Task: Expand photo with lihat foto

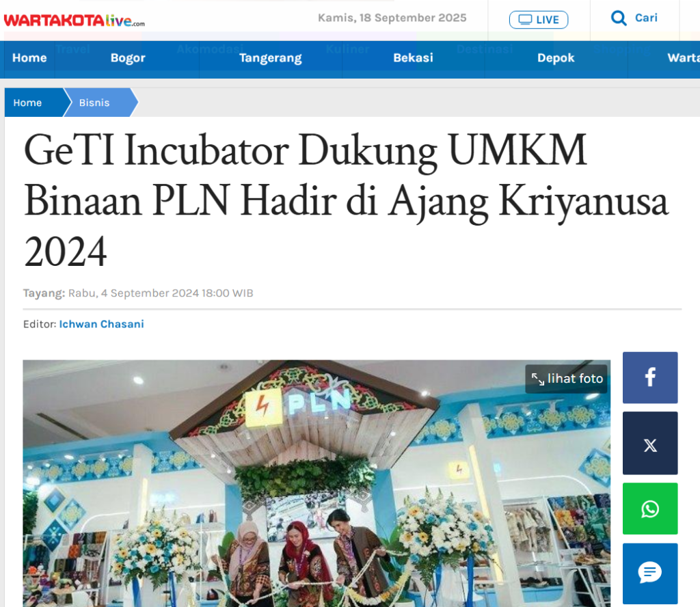Action: coord(567,379)
